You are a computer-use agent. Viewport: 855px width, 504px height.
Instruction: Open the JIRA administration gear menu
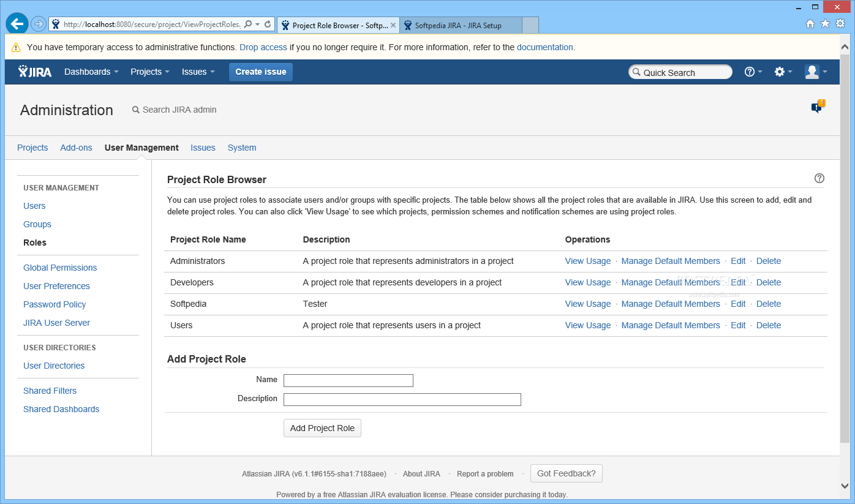click(x=783, y=72)
